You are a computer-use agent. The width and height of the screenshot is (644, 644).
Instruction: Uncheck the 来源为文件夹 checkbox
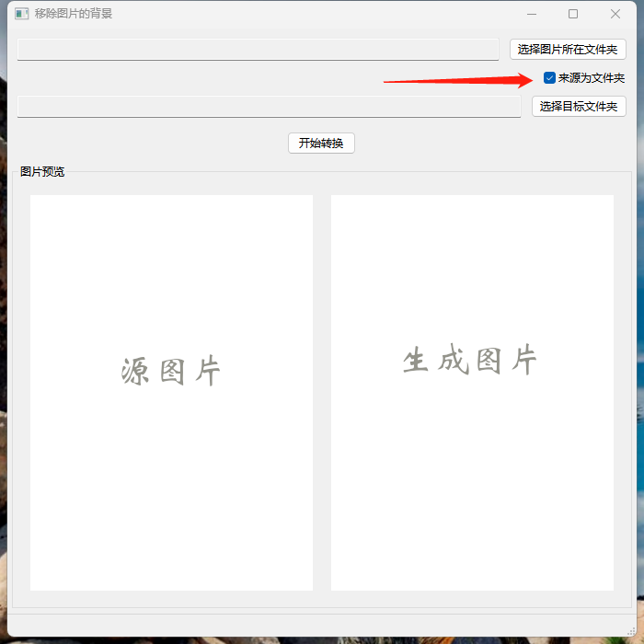coord(549,77)
